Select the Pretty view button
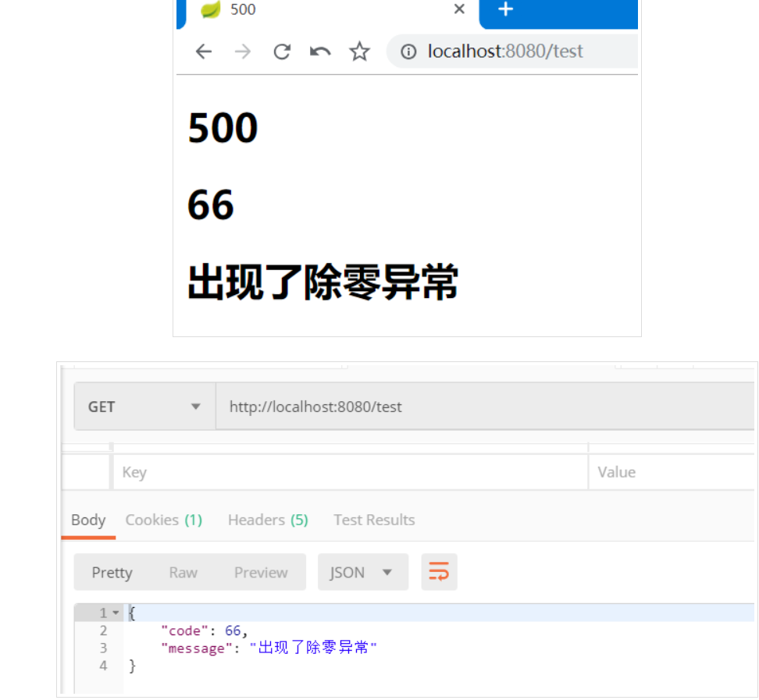This screenshot has width=759, height=700. (112, 572)
